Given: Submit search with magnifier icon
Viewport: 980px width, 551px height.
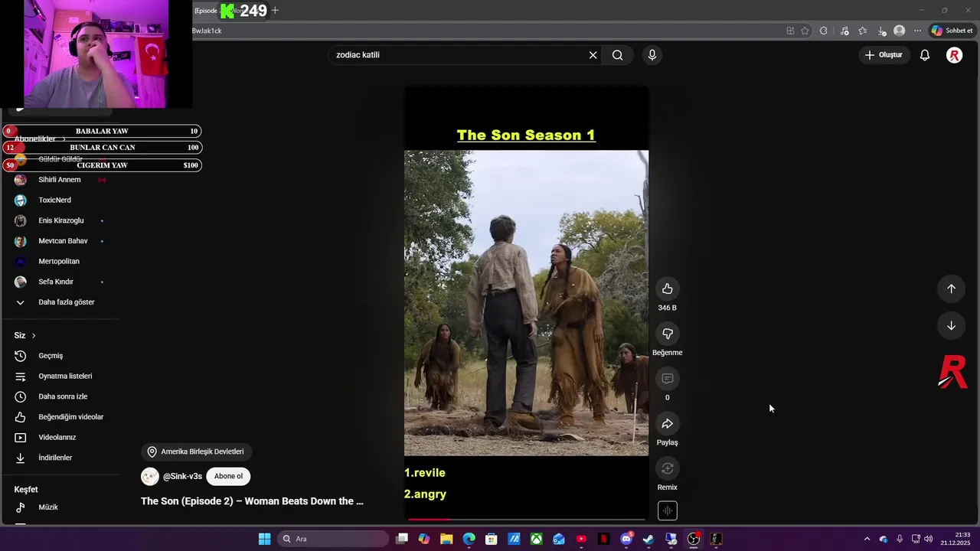Looking at the screenshot, I should [617, 55].
